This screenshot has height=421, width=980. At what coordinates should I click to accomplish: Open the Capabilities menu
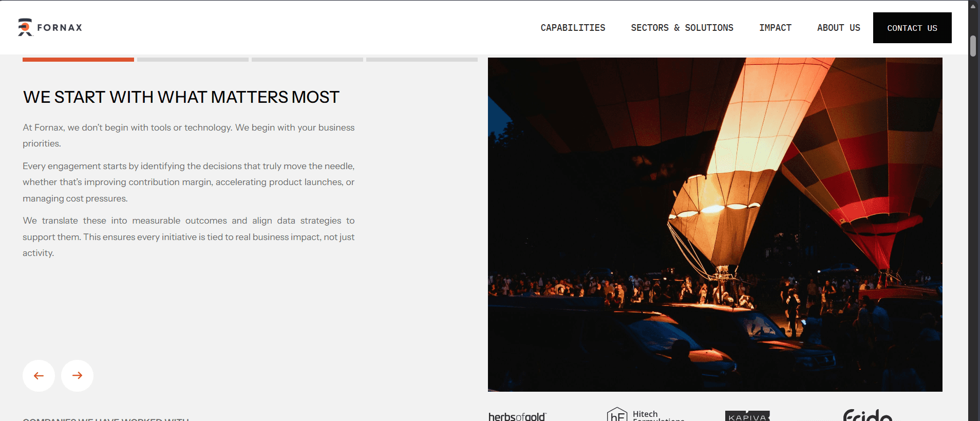coord(573,28)
